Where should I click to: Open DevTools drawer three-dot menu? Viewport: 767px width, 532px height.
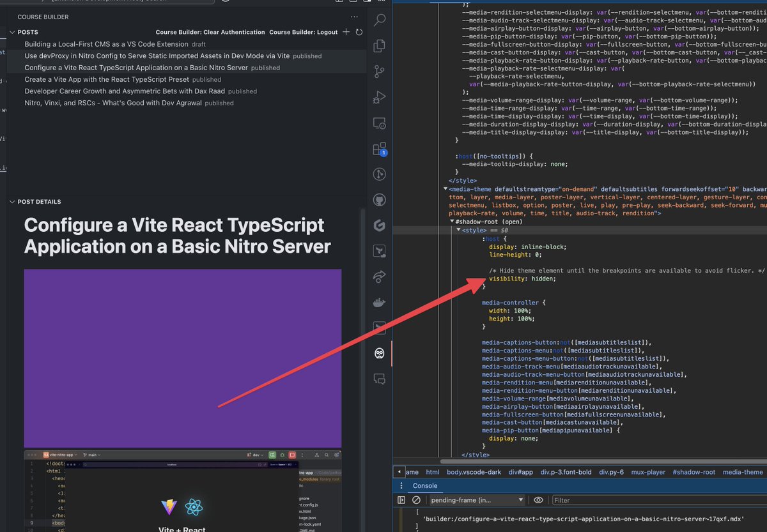(x=403, y=485)
